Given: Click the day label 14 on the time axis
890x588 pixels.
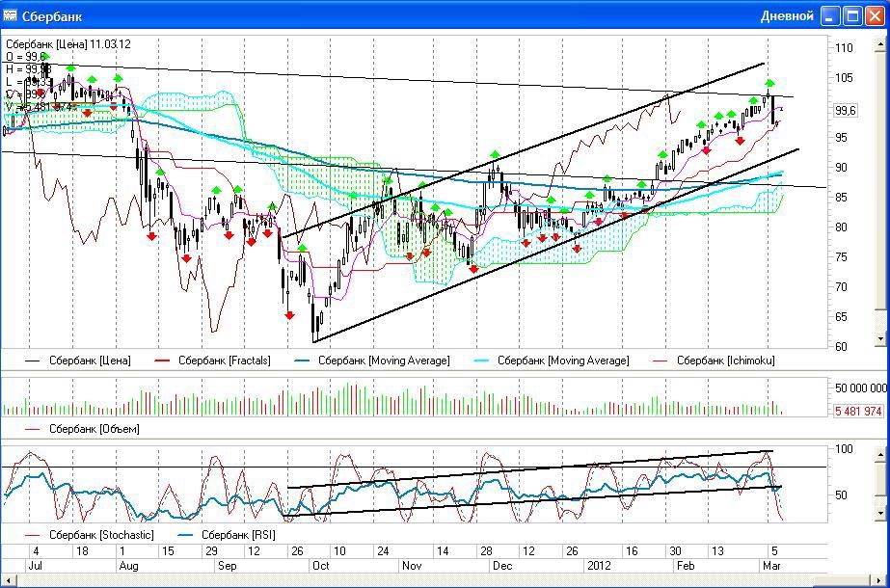Looking at the screenshot, I should pyautogui.click(x=443, y=551).
